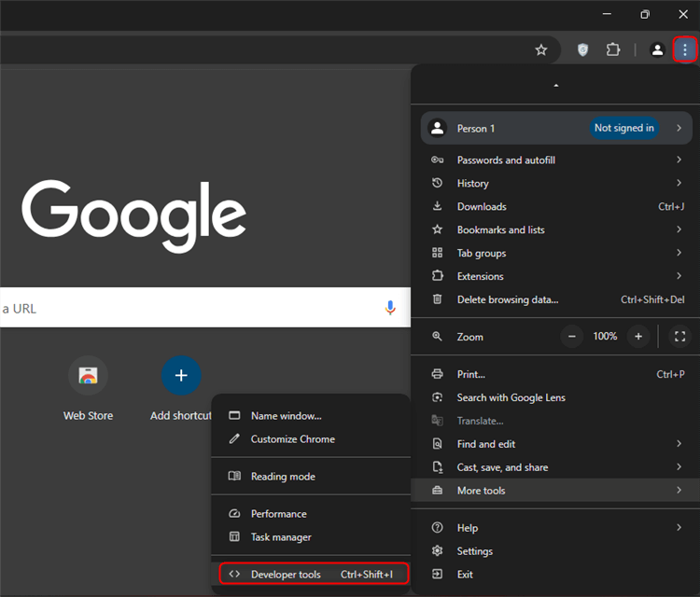
Task: Click the Google search URL input box
Action: pos(187,308)
